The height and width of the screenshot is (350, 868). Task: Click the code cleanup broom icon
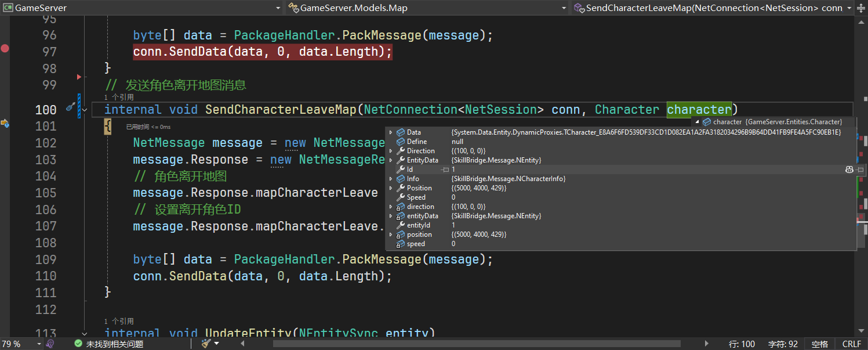(x=206, y=344)
